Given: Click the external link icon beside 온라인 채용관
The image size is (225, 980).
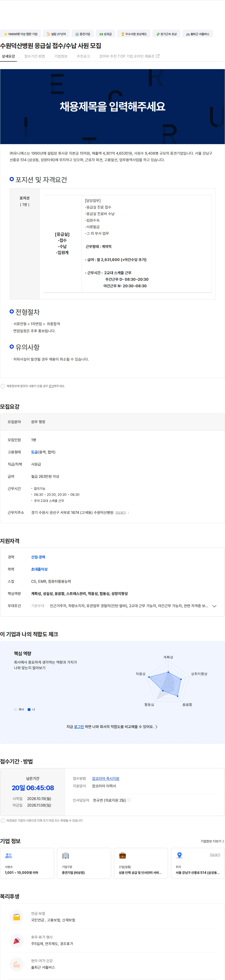Looking at the screenshot, I should [x=158, y=56].
